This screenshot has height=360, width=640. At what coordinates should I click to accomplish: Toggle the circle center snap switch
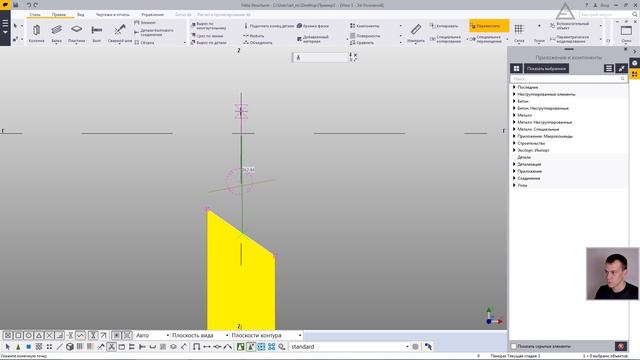[x=29, y=335]
